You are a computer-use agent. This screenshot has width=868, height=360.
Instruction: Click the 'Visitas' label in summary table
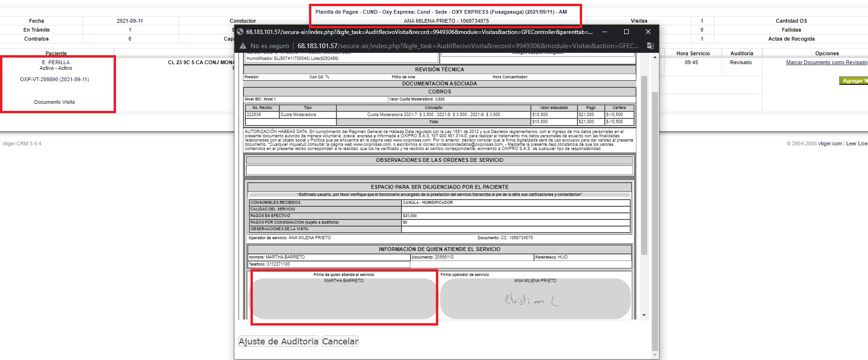point(639,21)
